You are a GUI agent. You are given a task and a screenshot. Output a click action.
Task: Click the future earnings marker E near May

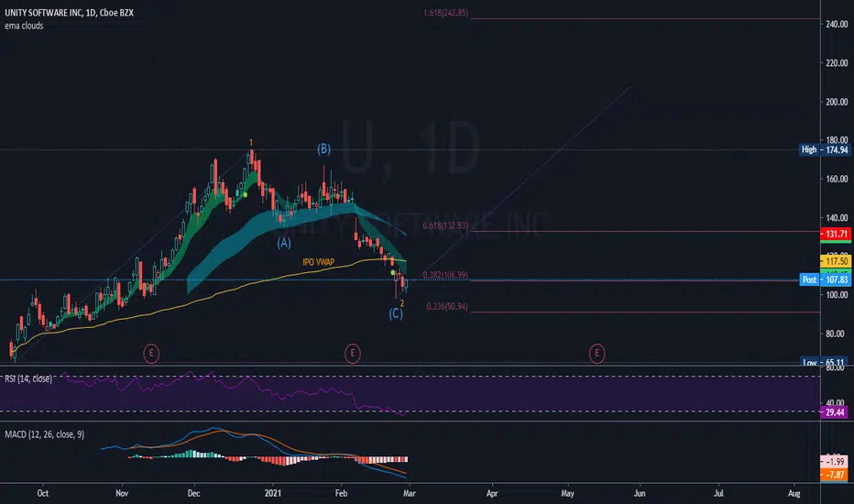click(597, 354)
